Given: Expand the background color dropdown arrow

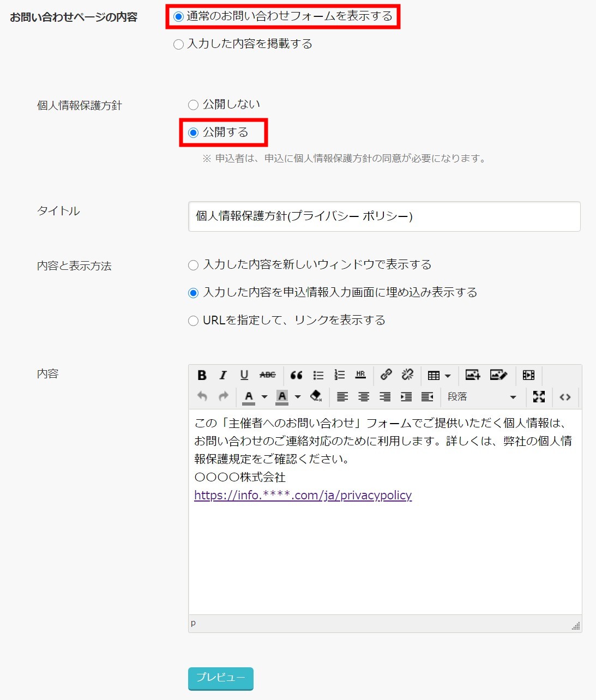Looking at the screenshot, I should coord(297,397).
